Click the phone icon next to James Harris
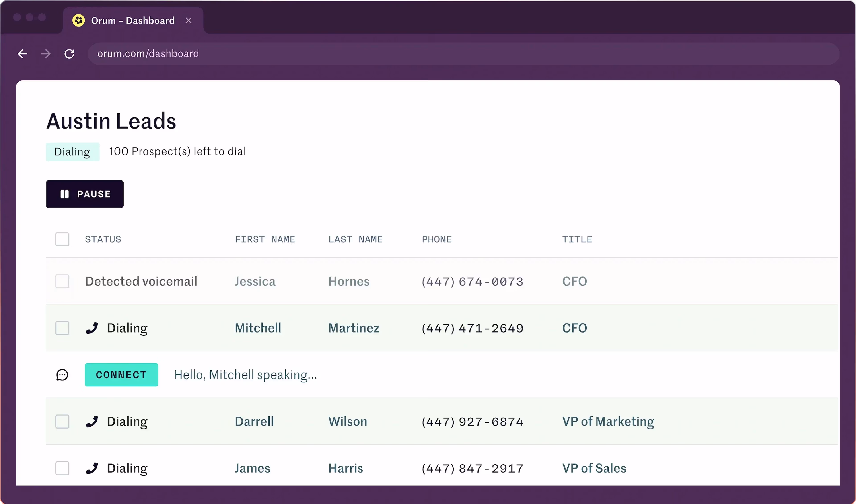This screenshot has width=856, height=504. pyautogui.click(x=93, y=468)
